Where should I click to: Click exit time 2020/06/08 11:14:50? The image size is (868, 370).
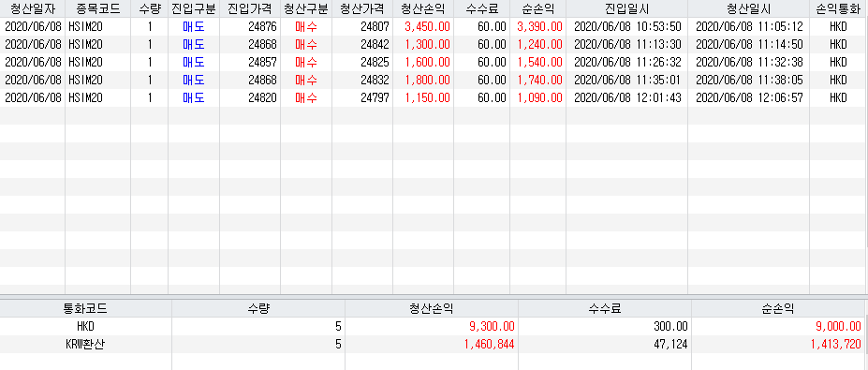(749, 44)
